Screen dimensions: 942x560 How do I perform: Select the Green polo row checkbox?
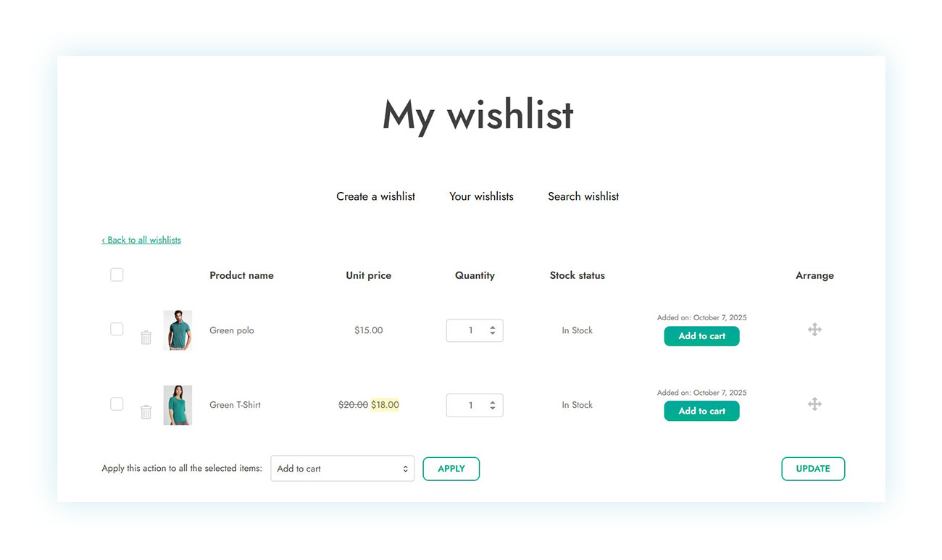(117, 329)
